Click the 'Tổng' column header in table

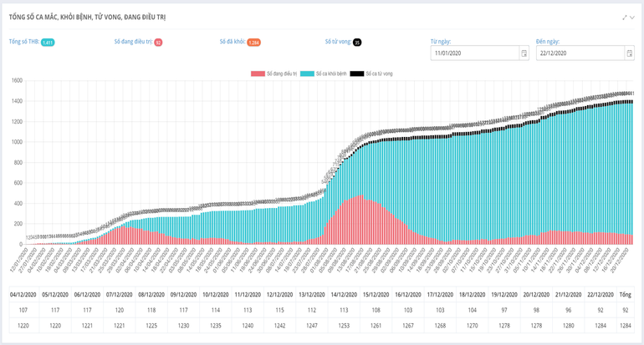click(x=626, y=295)
